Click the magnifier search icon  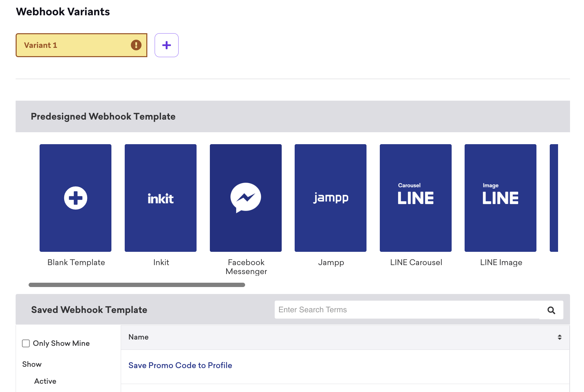551,310
